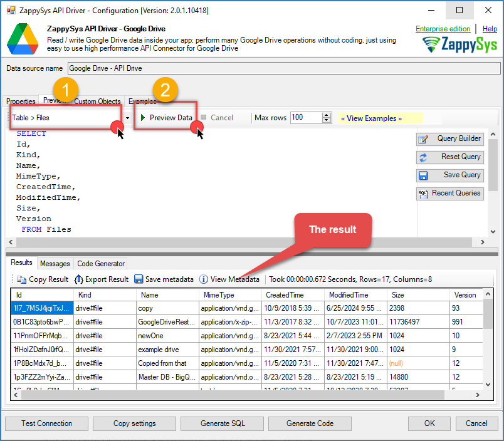Image resolution: width=504 pixels, height=441 pixels.
Task: Click the Size column header
Action: point(419,295)
